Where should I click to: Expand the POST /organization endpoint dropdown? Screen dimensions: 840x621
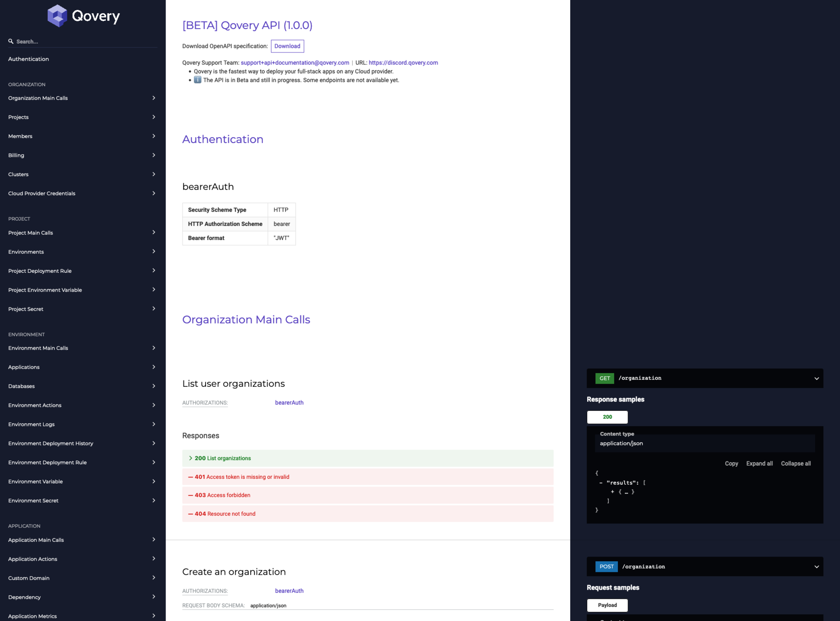[817, 567]
